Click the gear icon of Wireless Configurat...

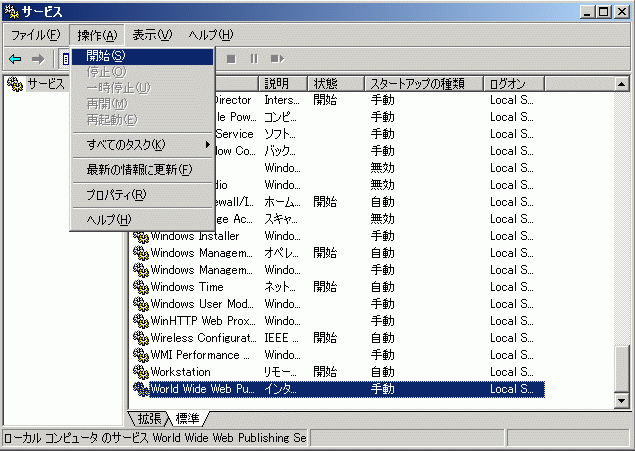(141, 338)
